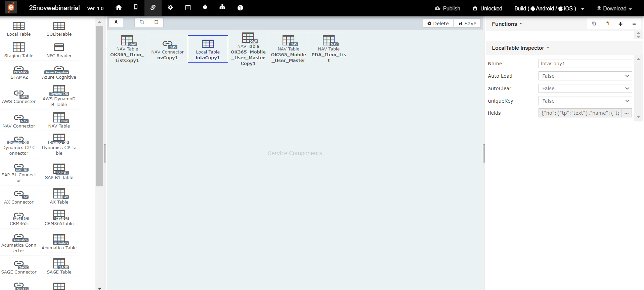Image resolution: width=644 pixels, height=290 pixels.
Task: Select the CRM365Table component
Action: point(59,218)
